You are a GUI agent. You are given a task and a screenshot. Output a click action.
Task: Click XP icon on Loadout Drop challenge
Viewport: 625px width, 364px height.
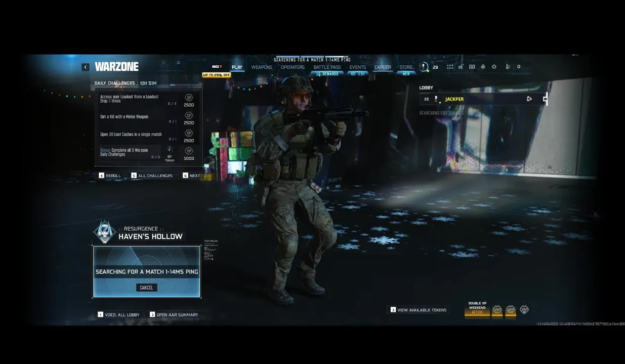pyautogui.click(x=189, y=98)
